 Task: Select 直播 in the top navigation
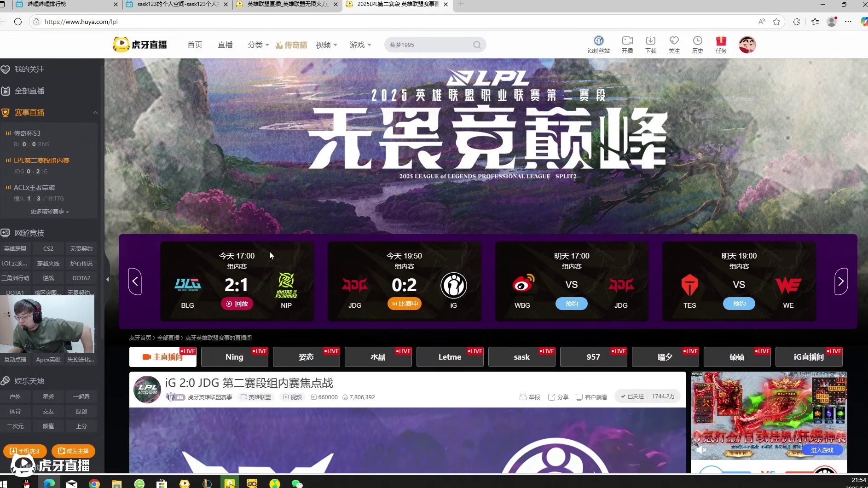click(x=225, y=45)
